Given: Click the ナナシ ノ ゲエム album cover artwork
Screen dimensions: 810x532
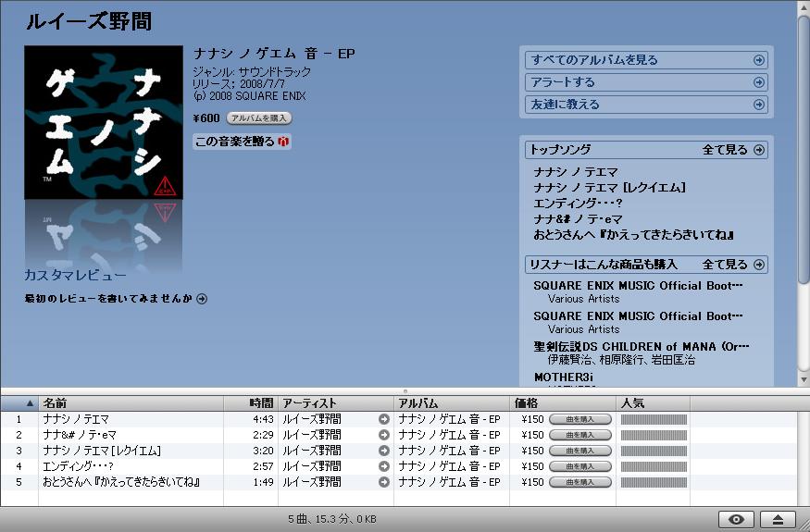Looking at the screenshot, I should click(x=104, y=122).
